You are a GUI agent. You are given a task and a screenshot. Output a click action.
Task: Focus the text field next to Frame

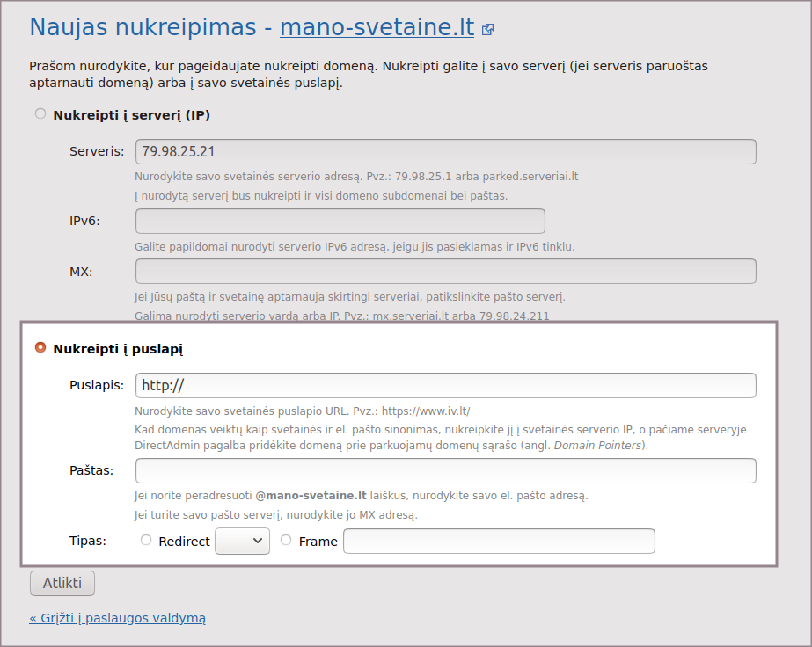(498, 541)
